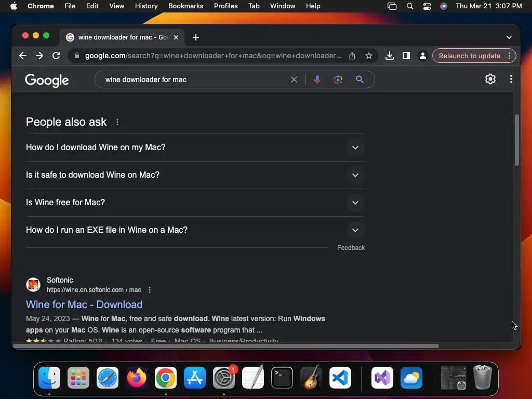Click the vertical page scrollbar
Screen dimensions: 532x399
click(x=517, y=140)
